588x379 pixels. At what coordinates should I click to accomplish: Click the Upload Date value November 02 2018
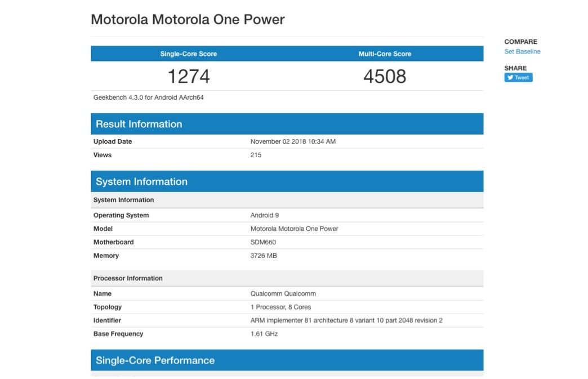[293, 141]
